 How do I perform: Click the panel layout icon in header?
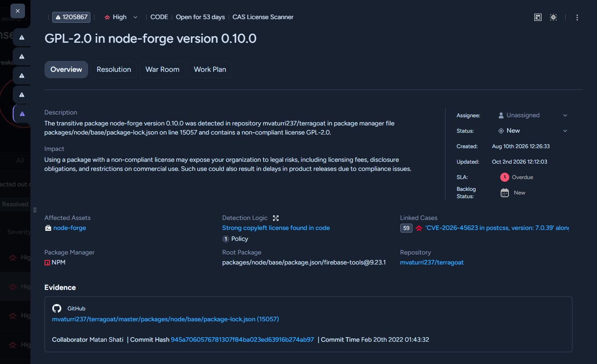click(538, 17)
